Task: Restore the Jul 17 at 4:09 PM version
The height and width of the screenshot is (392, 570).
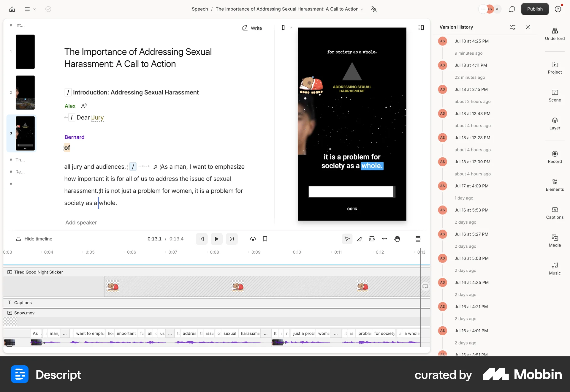Action: pos(471,186)
